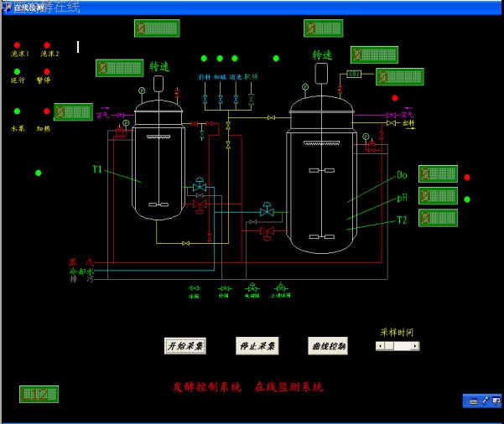Click the Do value display panel

pos(438,174)
